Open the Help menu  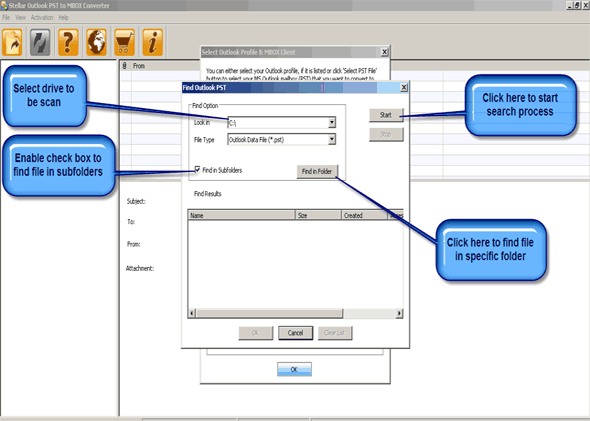64,17
